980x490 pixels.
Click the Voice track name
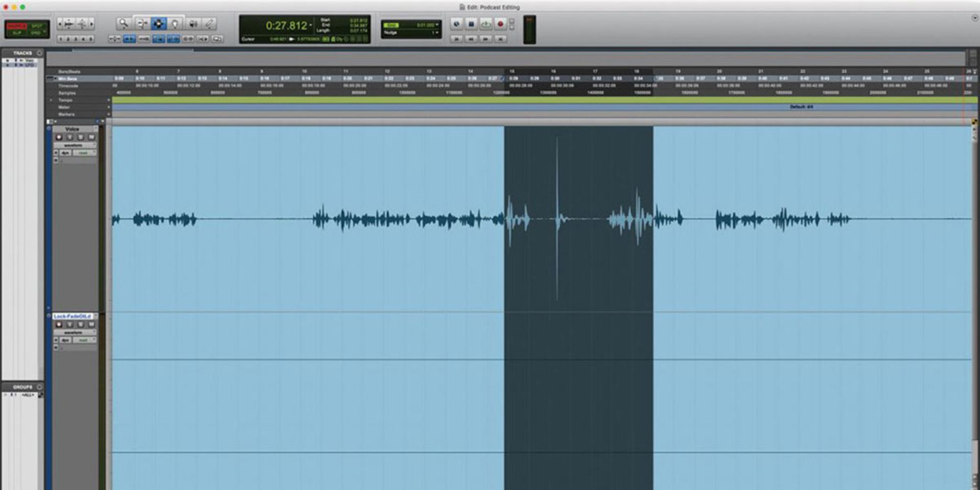(x=72, y=129)
